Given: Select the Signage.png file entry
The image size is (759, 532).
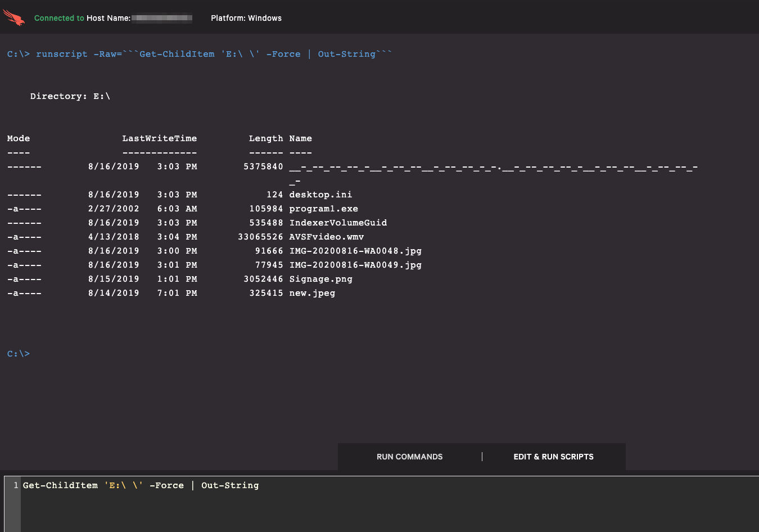Looking at the screenshot, I should pos(320,278).
